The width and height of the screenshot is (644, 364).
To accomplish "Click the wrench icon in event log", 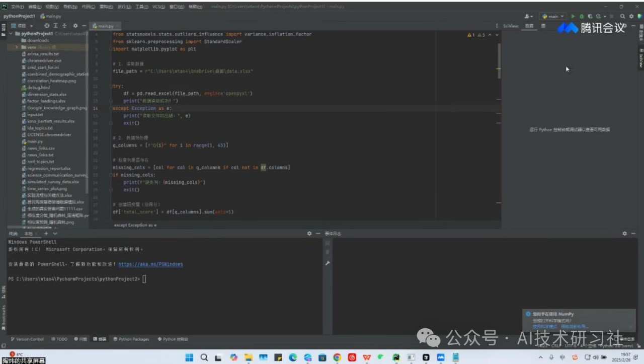I will tap(328, 263).
